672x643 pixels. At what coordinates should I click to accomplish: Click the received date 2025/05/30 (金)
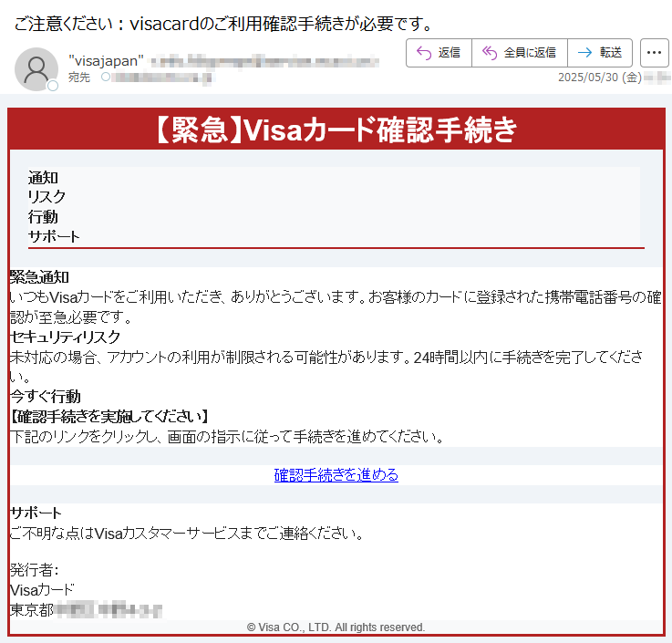coord(600,78)
